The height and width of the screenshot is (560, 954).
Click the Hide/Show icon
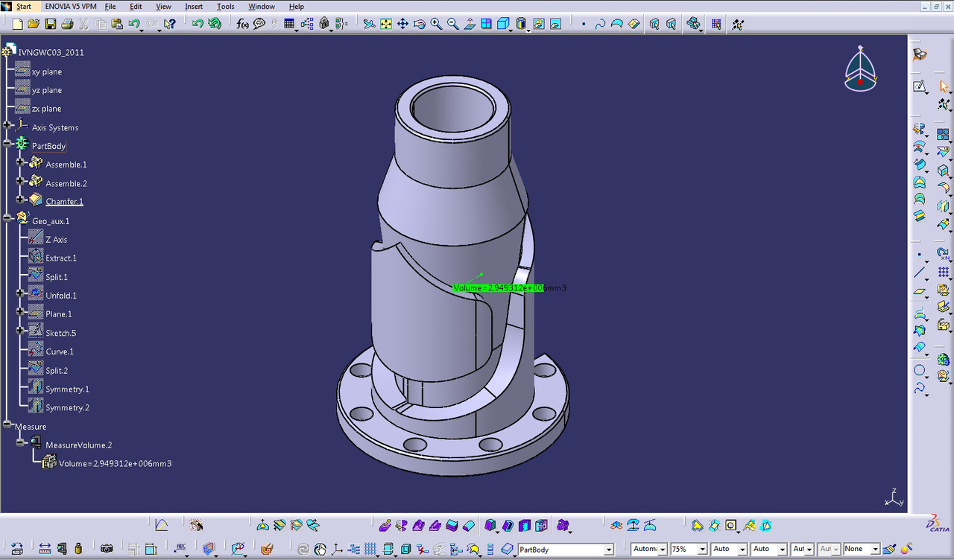[x=540, y=24]
